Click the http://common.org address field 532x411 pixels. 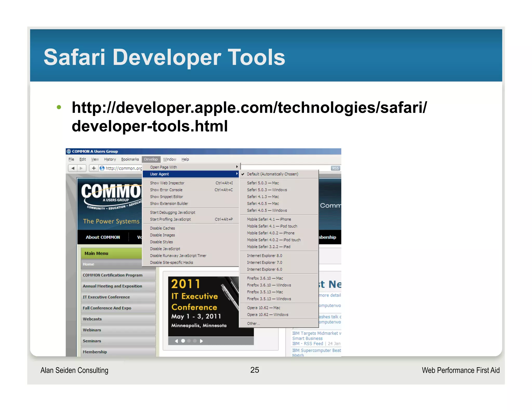[124, 168]
